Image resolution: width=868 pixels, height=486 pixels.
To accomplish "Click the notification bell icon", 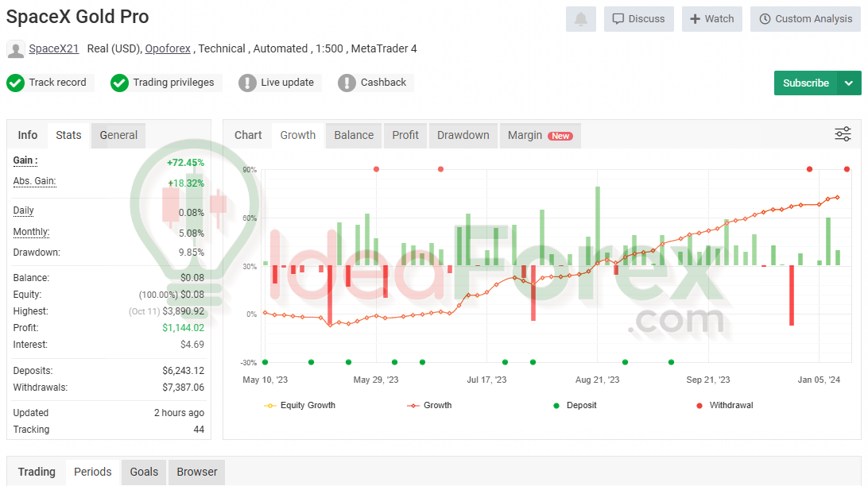I will click(581, 19).
